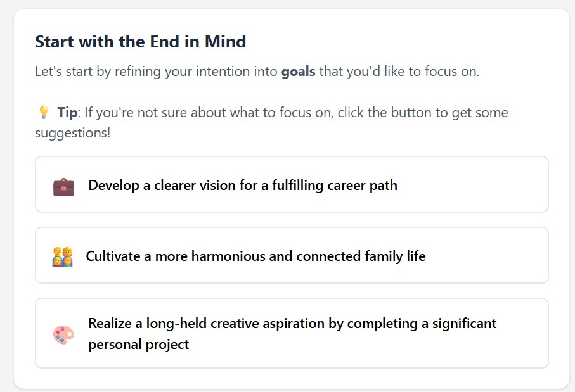The image size is (575, 392).
Task: Select the fulfilling career path goal
Action: (292, 185)
